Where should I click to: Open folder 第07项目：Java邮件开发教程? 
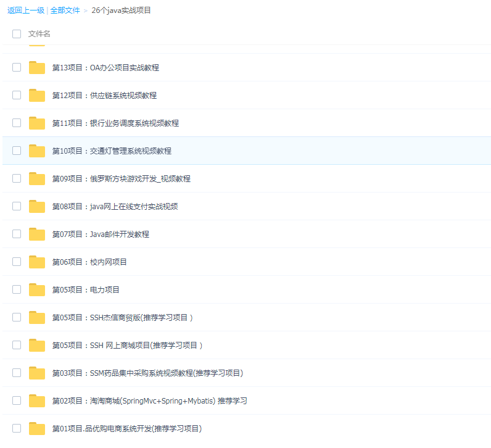tap(101, 234)
